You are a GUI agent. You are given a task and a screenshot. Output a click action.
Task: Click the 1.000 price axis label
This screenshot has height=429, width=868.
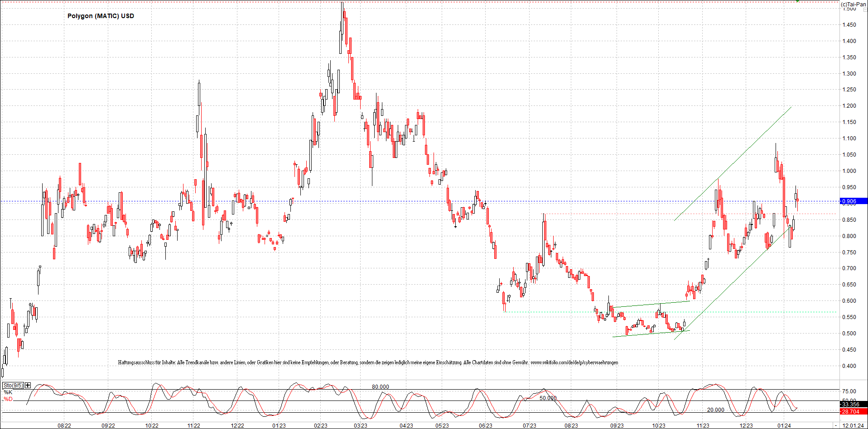(x=849, y=171)
